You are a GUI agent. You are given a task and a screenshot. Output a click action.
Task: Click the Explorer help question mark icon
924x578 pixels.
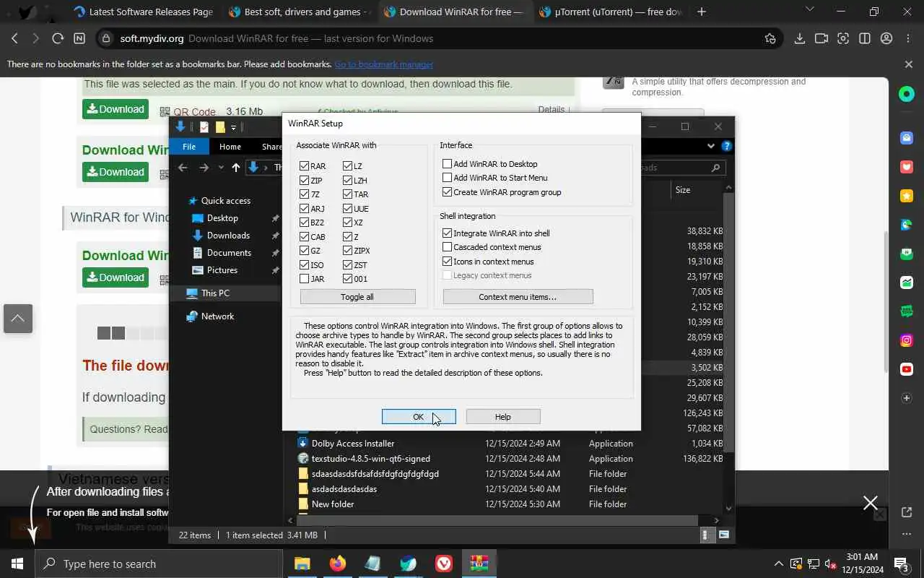coord(727,146)
